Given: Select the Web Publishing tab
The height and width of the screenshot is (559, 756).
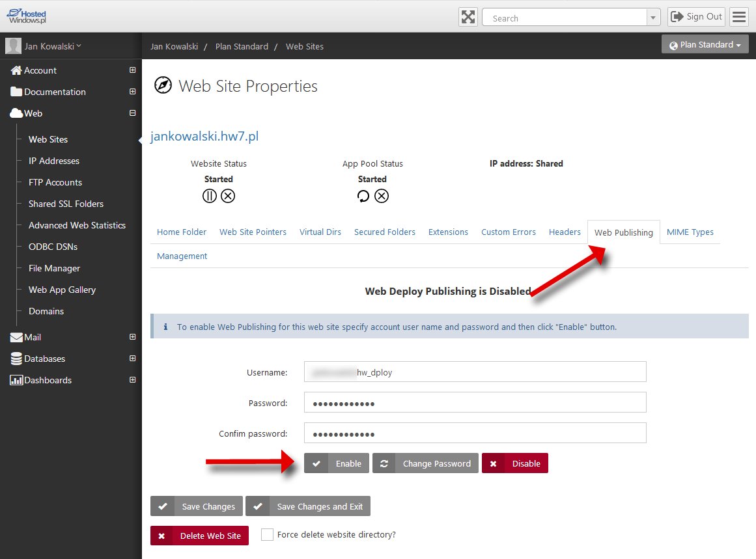Looking at the screenshot, I should click(x=624, y=233).
